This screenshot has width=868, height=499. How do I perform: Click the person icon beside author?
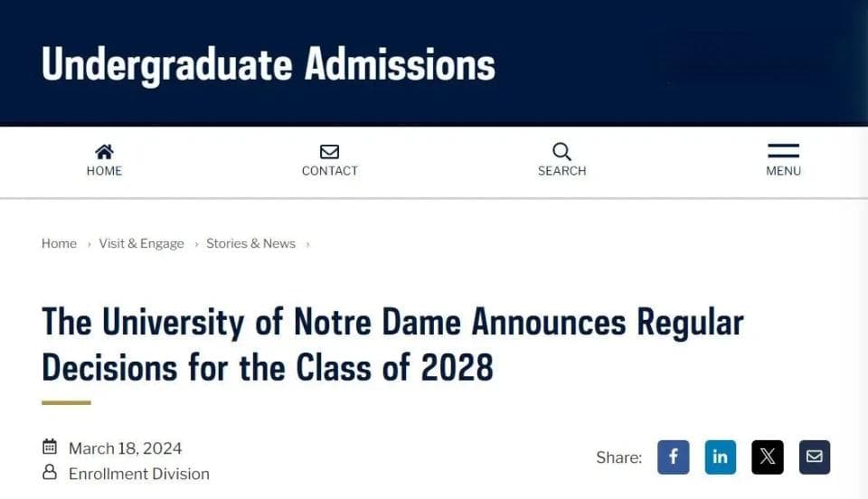50,472
